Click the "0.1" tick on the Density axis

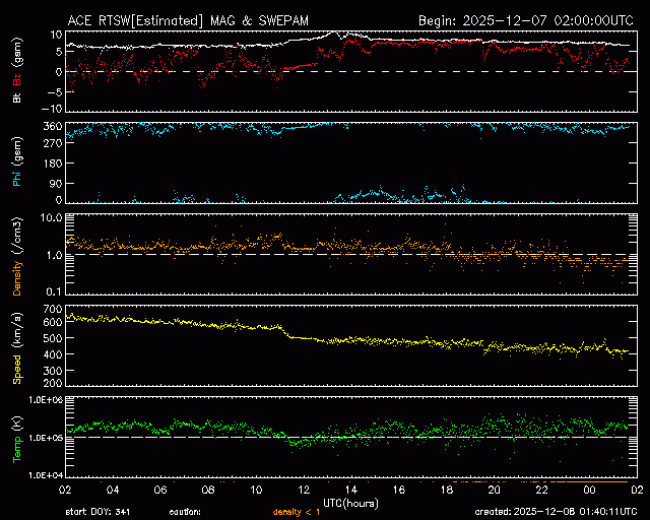coord(54,292)
